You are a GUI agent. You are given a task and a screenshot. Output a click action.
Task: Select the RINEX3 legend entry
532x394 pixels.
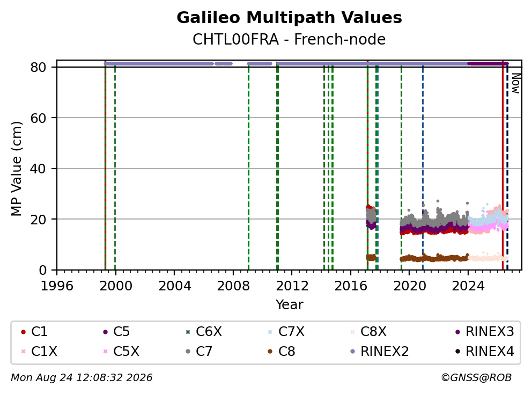tap(484, 332)
